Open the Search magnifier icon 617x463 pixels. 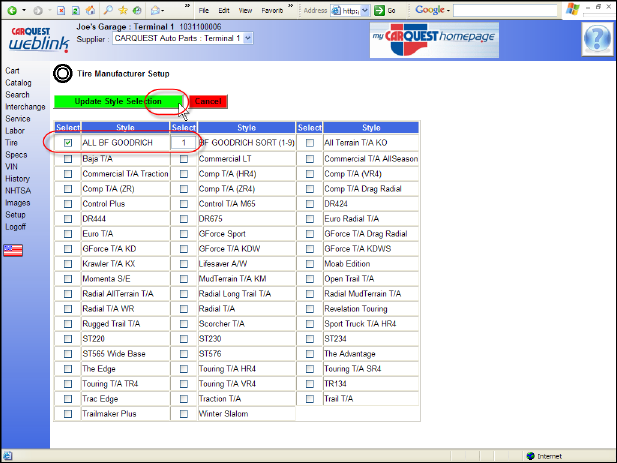pos(108,10)
